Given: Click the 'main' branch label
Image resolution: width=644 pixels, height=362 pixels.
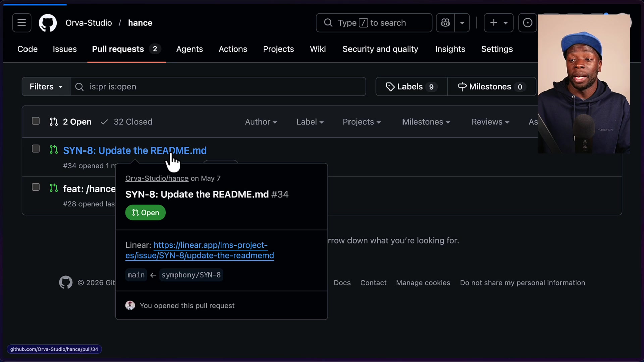Looking at the screenshot, I should point(136,275).
